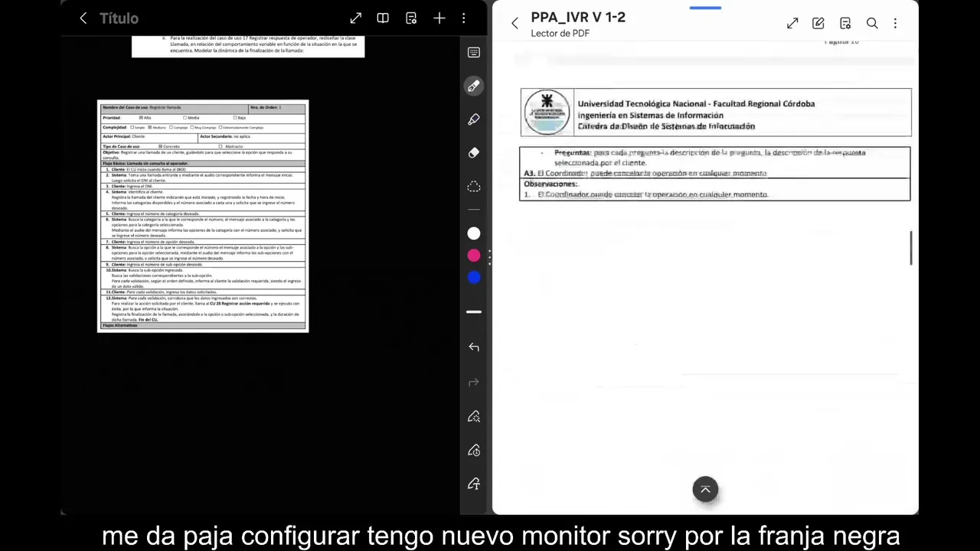
Task: Open pen thickness line setting
Action: [474, 311]
